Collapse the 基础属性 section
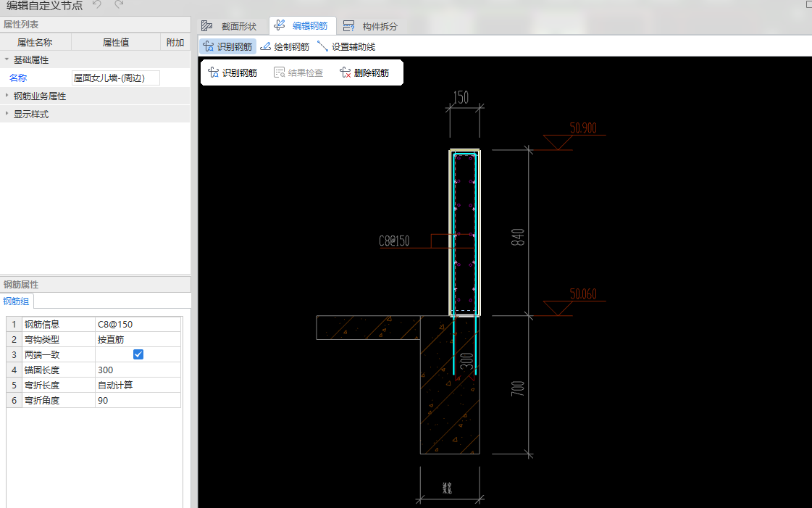Screen dimensions: 812x508 pos(7,59)
